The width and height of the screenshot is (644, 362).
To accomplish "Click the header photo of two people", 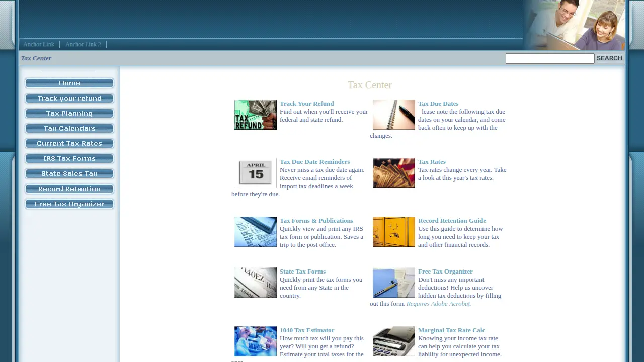I will pos(574,25).
